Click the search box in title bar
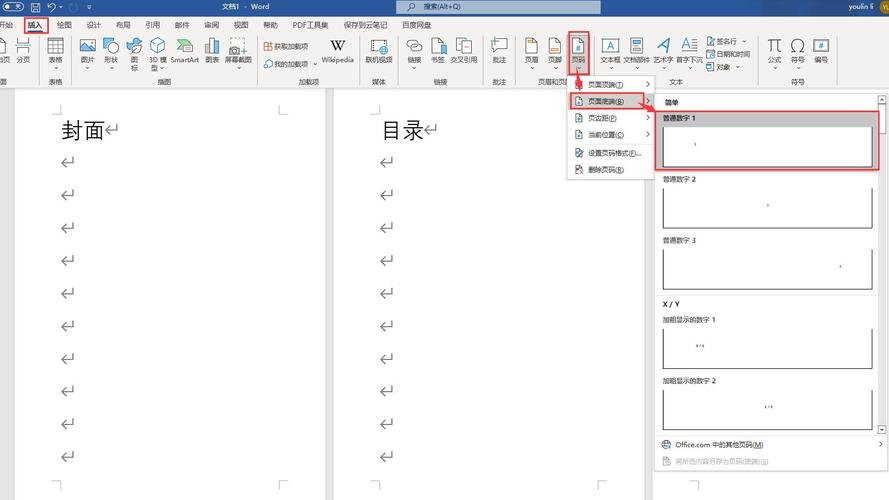The width and height of the screenshot is (889, 500). (x=498, y=7)
